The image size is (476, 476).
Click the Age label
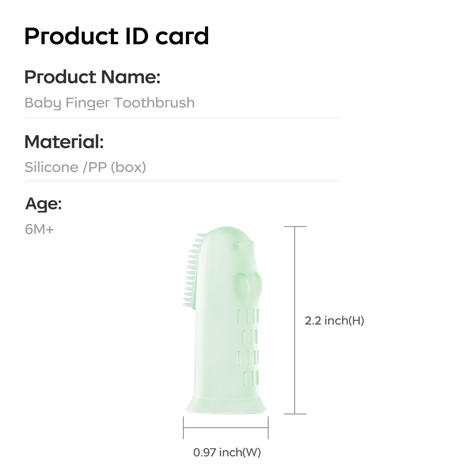pyautogui.click(x=43, y=204)
